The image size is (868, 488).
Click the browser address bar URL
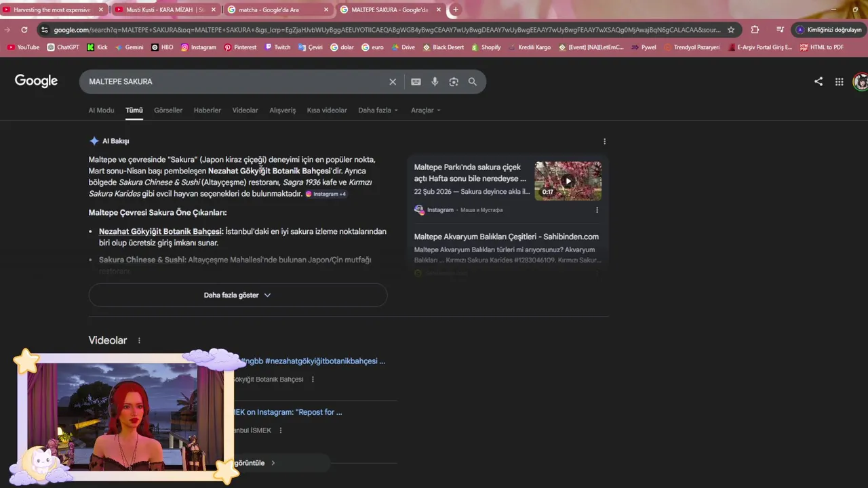click(x=387, y=30)
